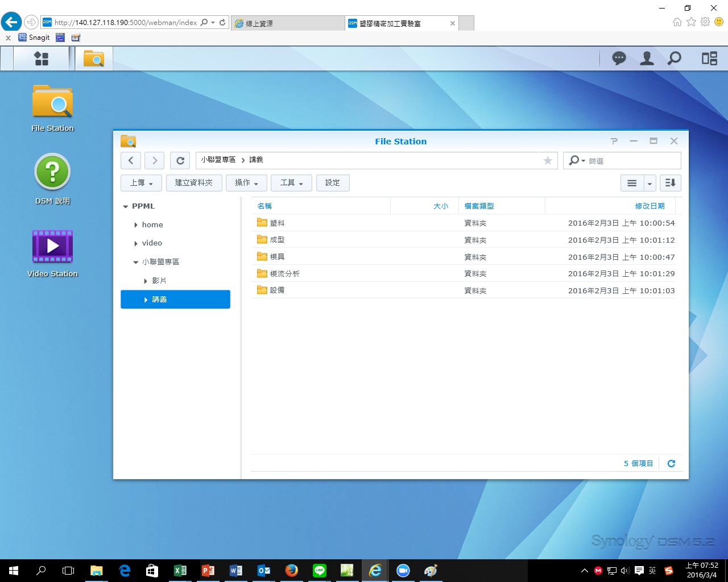This screenshot has width=728, height=582.
Task: Click the taskbar clock showing 上午 07:52
Action: click(x=702, y=570)
